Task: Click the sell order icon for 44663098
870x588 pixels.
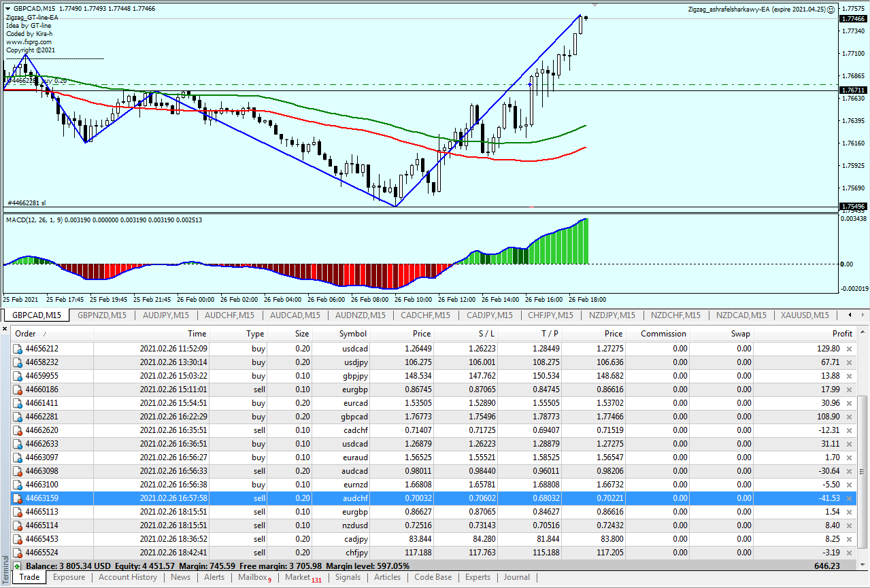Action: (18, 471)
